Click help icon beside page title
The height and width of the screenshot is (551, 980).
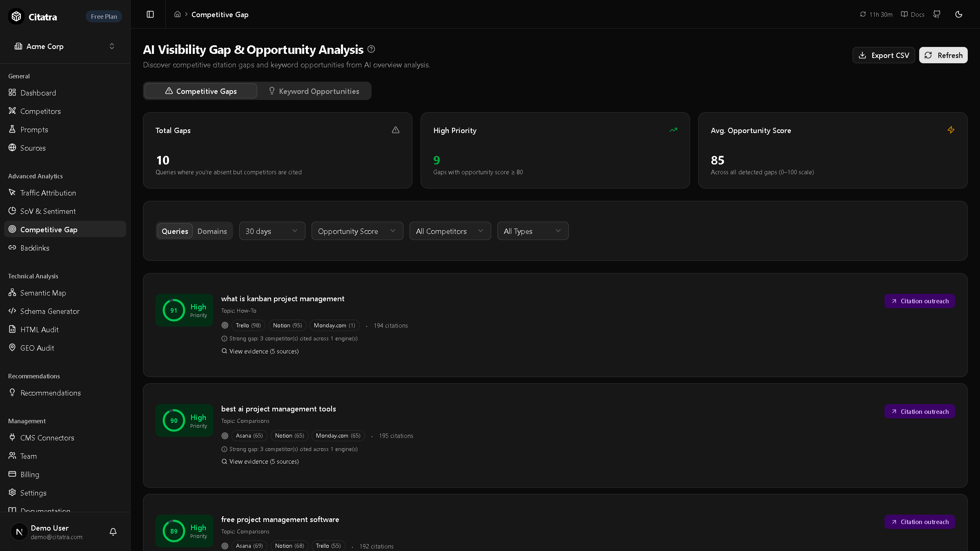tap(371, 49)
